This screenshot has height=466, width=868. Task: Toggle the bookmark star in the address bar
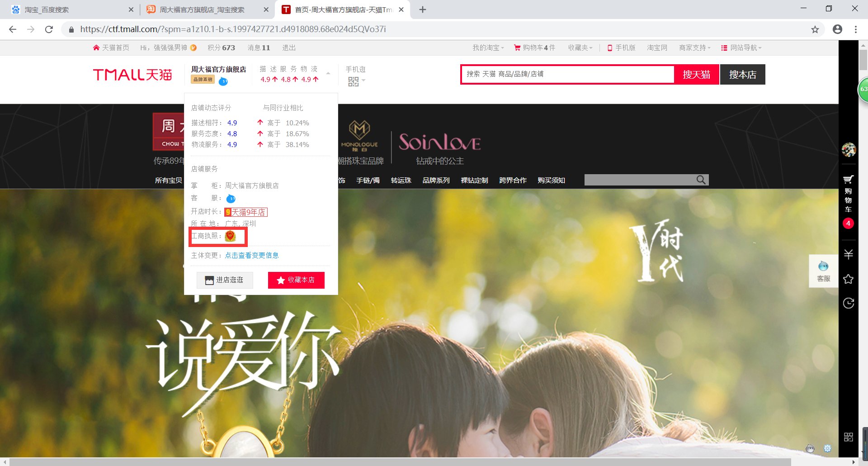pos(816,29)
